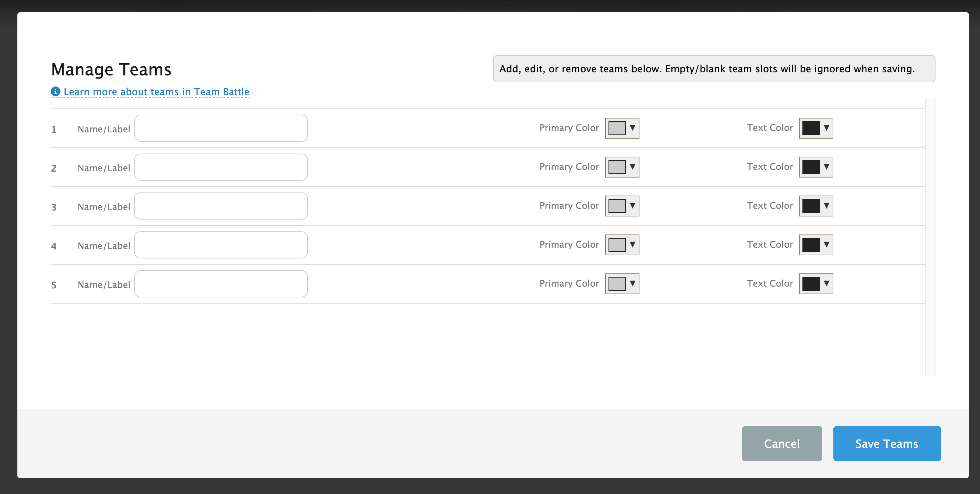This screenshot has width=980, height=494.
Task: Open team 3 Primary Color dropdown arrow
Action: pos(632,205)
